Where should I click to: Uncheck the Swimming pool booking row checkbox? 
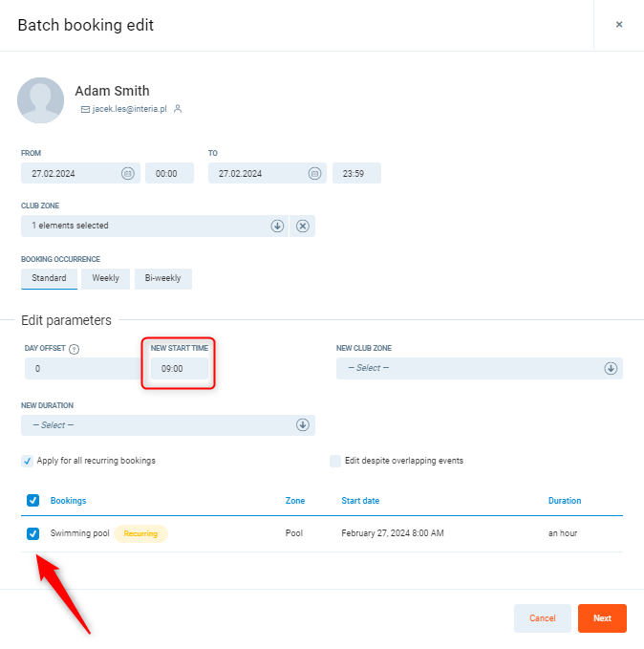click(33, 533)
